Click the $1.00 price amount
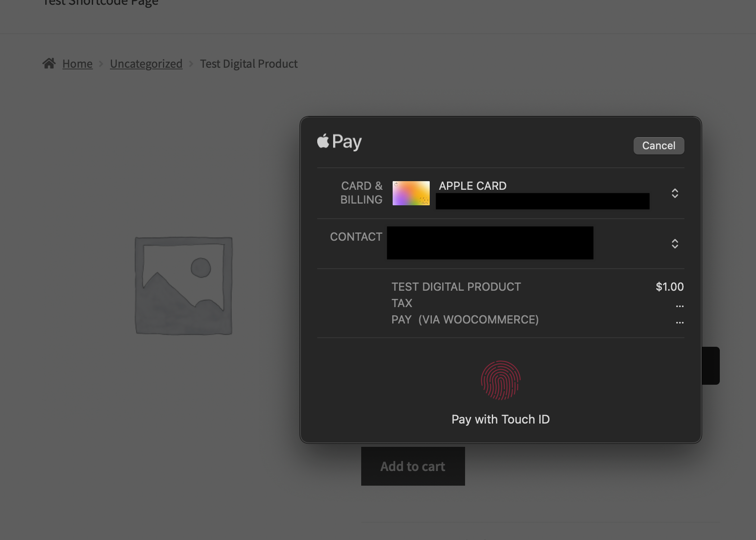Viewport: 756px width, 540px height. coord(670,287)
